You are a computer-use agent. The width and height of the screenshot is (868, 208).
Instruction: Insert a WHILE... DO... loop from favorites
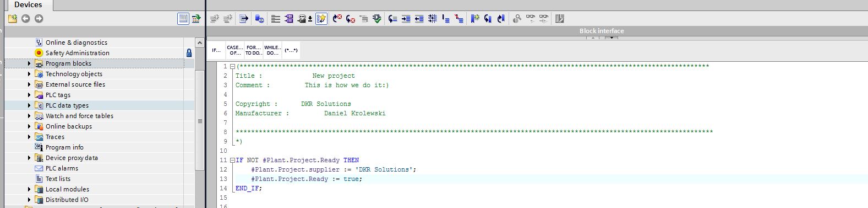coord(272,50)
